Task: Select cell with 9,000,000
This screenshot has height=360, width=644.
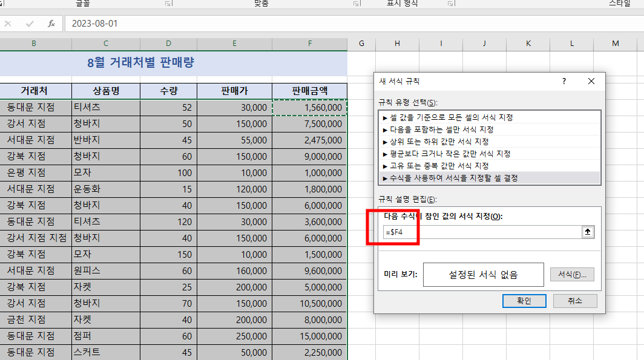Action: click(x=310, y=156)
